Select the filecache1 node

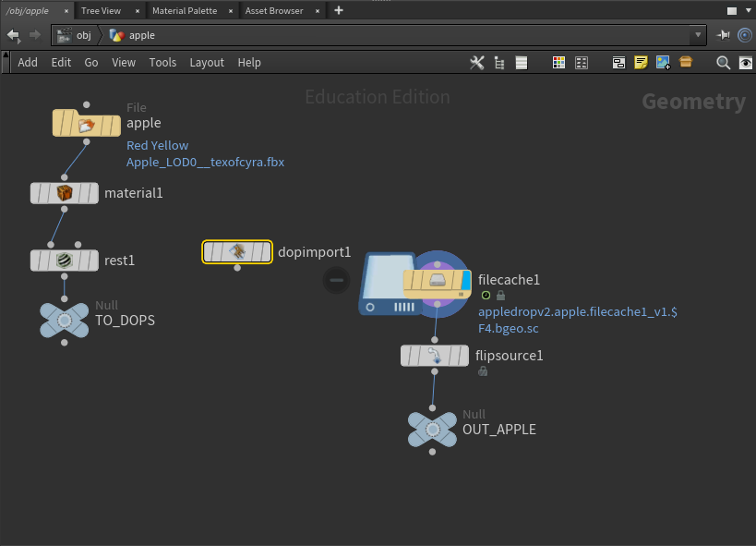pyautogui.click(x=437, y=285)
